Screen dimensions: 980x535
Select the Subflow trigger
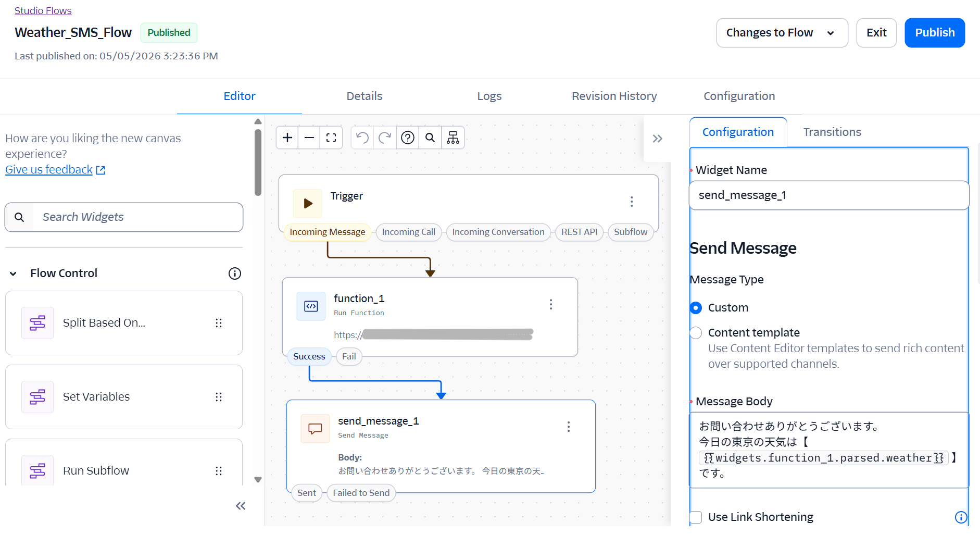(631, 232)
